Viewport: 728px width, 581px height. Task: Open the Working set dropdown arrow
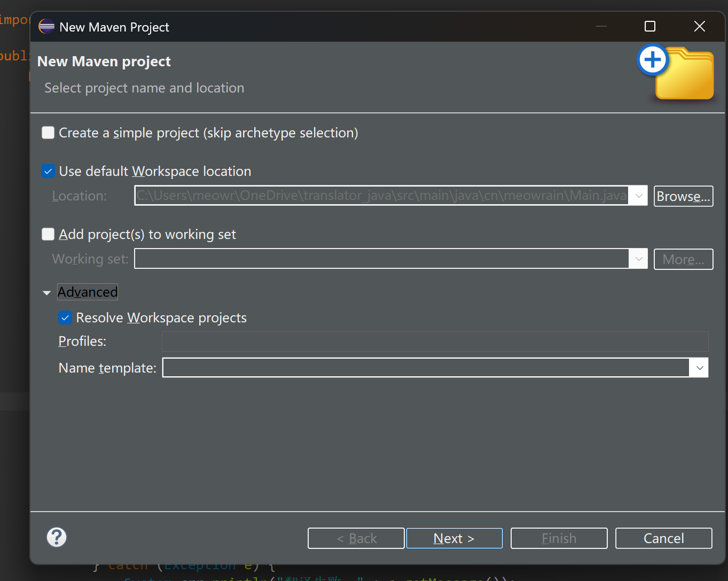638,259
